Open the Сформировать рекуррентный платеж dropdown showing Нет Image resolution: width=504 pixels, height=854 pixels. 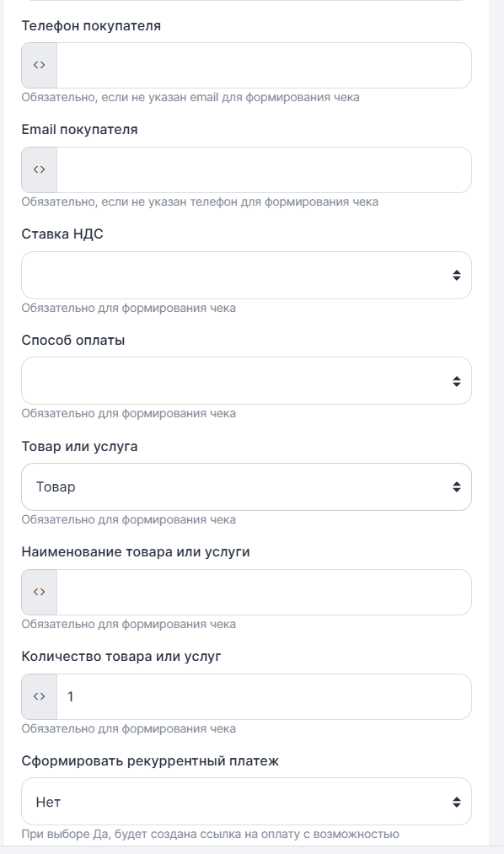coord(244,801)
